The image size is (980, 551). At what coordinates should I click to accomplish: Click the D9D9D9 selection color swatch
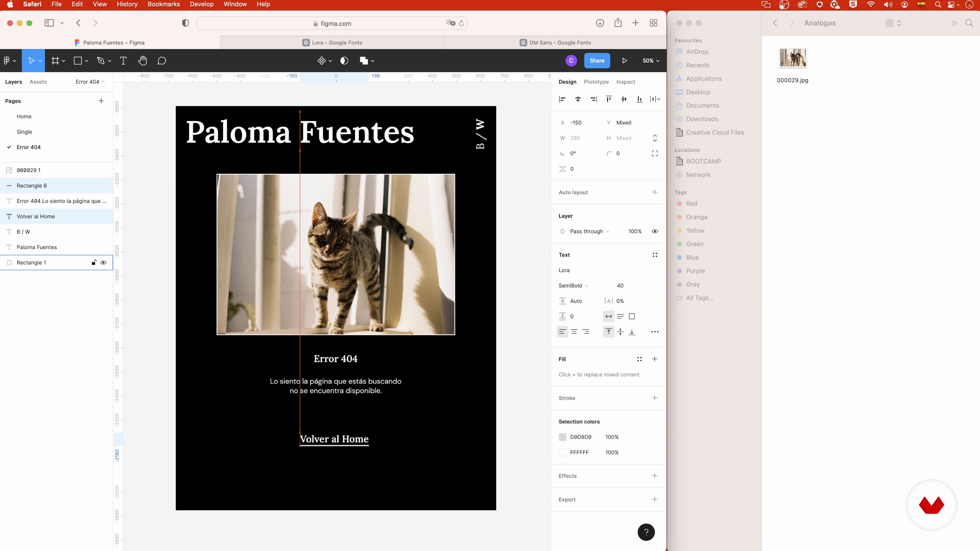[x=562, y=437]
